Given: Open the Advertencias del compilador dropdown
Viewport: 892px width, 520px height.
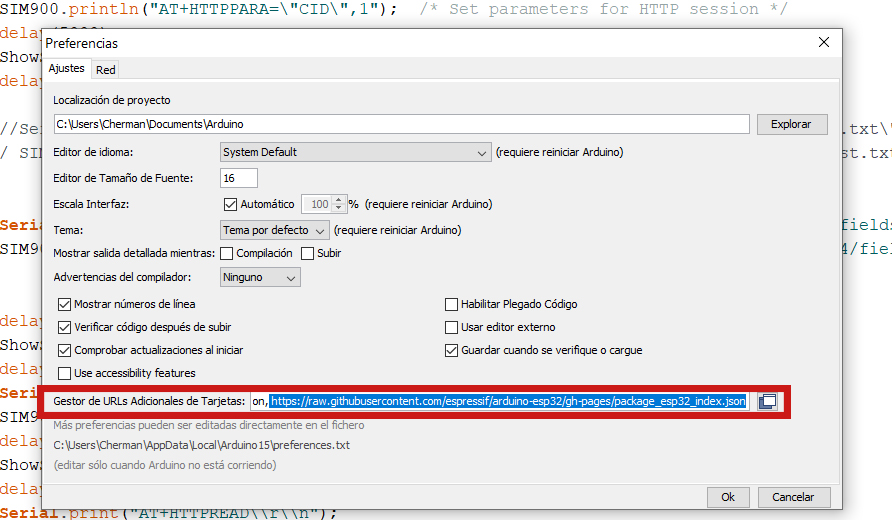Looking at the screenshot, I should 260,277.
